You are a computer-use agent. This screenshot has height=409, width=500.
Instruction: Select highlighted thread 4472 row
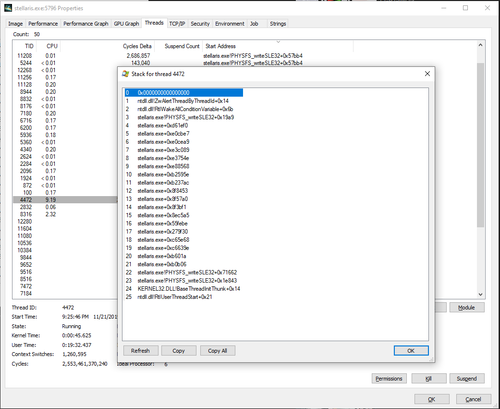click(x=65, y=200)
